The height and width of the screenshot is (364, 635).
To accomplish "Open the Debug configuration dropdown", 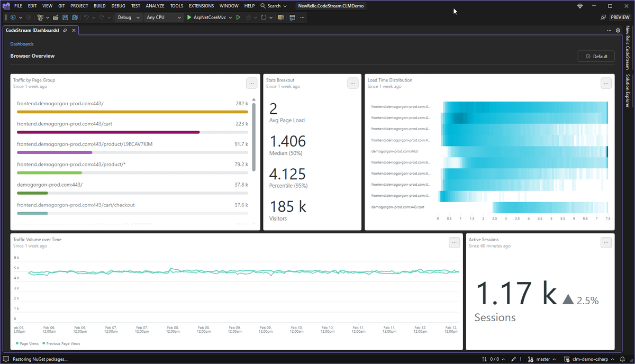I will coord(129,17).
